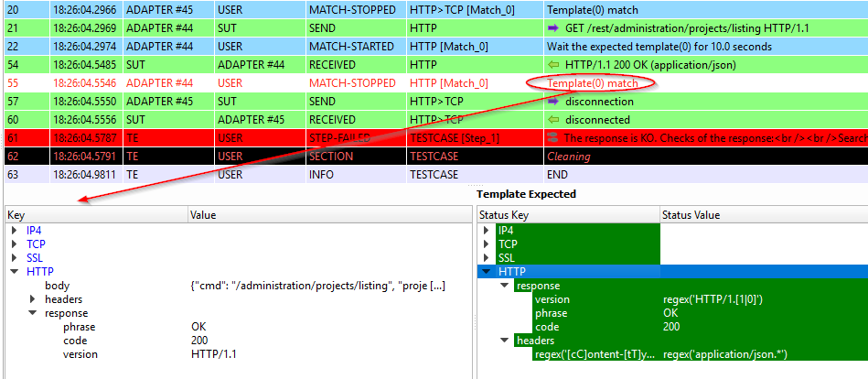The width and height of the screenshot is (868, 379).
Task: Select code in Template Expected tree
Action: [x=547, y=327]
